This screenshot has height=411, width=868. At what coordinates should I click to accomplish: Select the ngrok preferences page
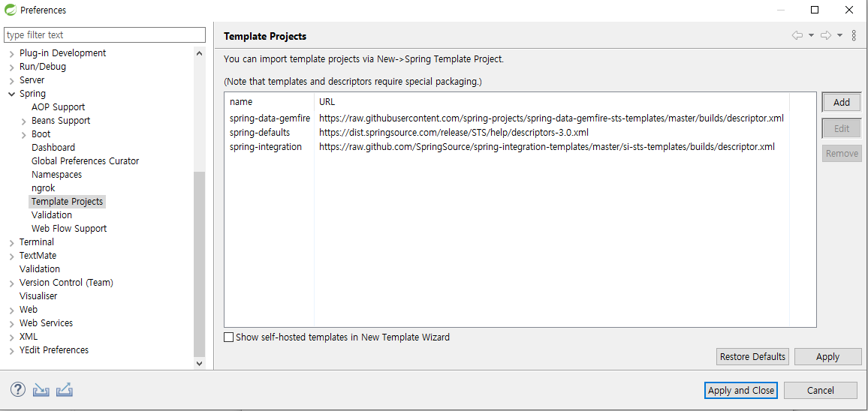44,188
